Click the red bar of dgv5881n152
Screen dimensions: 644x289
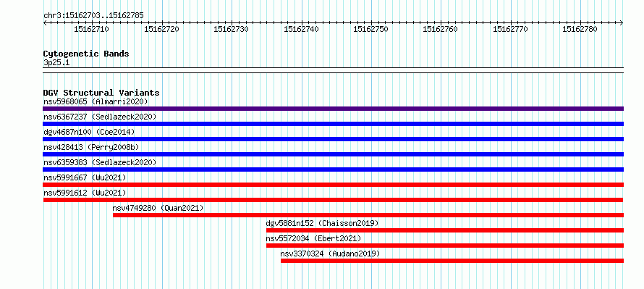(445, 230)
